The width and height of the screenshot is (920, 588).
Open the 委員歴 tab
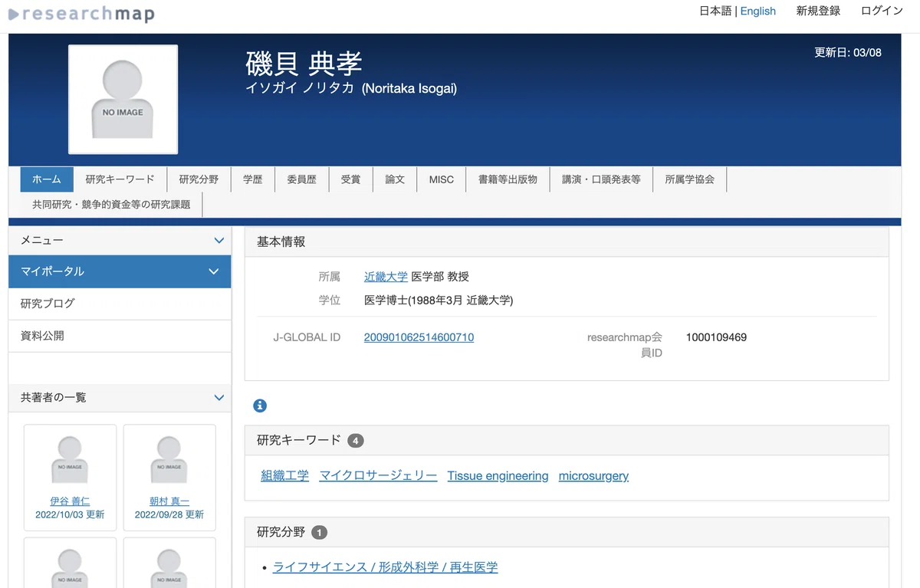(302, 179)
